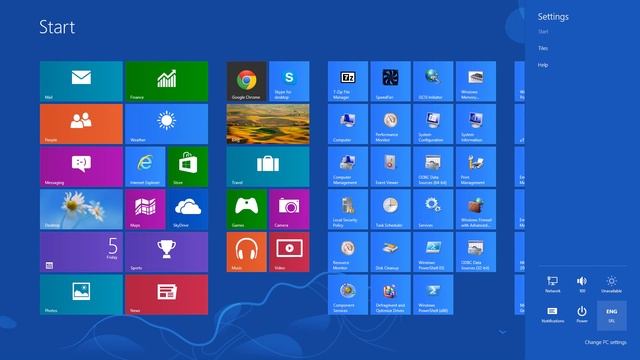This screenshot has width=640, height=360.
Task: Open the Services gears tile
Action: [x=433, y=209]
